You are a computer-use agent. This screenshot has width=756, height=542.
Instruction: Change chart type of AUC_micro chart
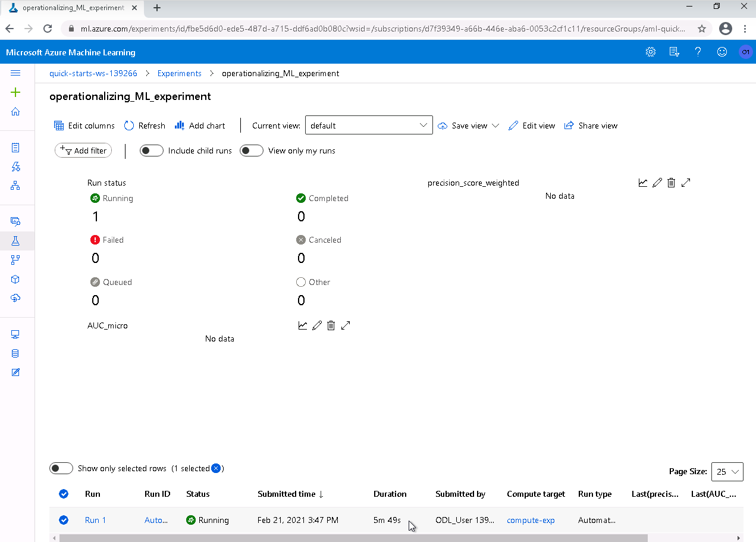[303, 325]
